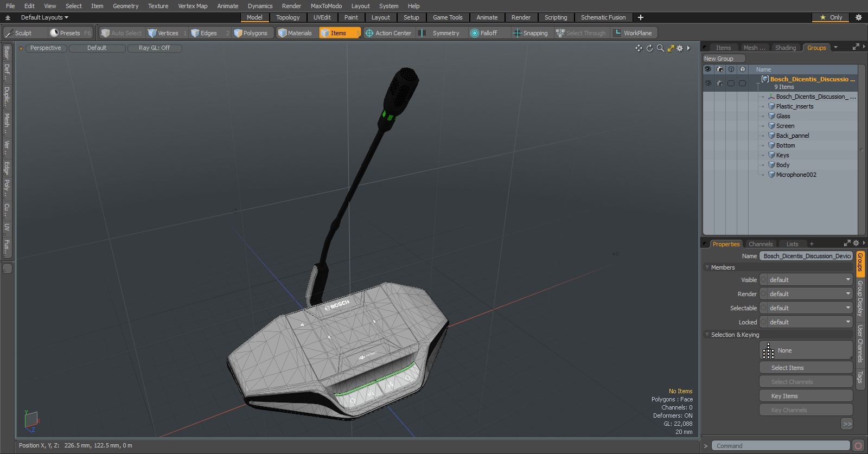The width and height of the screenshot is (868, 454).
Task: Open Visible dropdown
Action: pos(810,280)
